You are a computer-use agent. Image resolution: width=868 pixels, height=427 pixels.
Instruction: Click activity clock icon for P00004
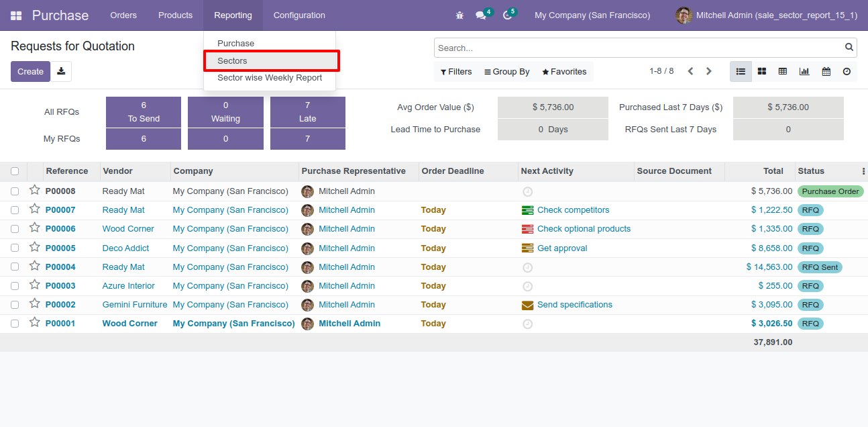tap(527, 267)
